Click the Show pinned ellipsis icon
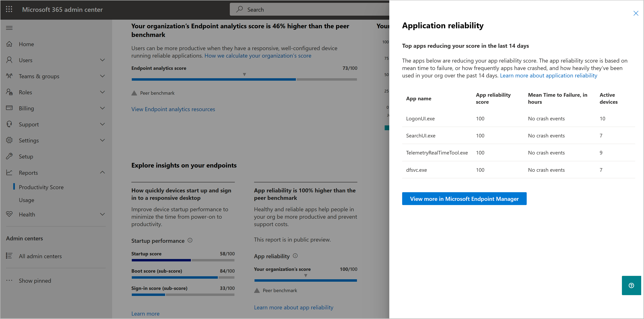The width and height of the screenshot is (644, 319). click(x=9, y=280)
